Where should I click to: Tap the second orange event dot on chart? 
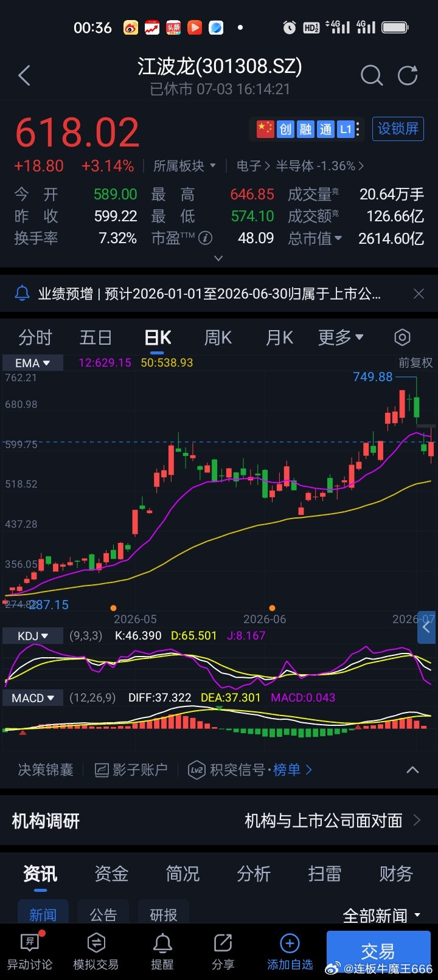coord(272,608)
